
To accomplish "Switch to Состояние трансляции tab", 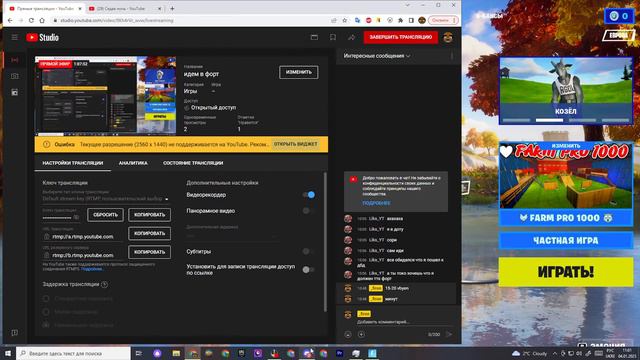I will [x=193, y=163].
